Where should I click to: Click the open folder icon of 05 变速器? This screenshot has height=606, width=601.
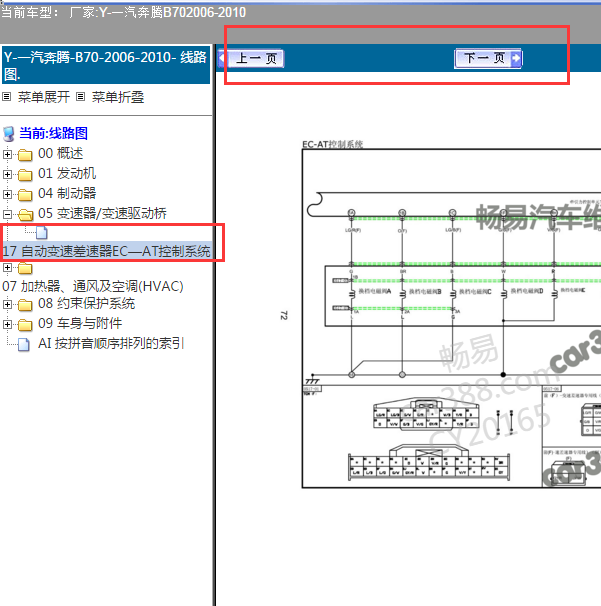pyautogui.click(x=26, y=214)
